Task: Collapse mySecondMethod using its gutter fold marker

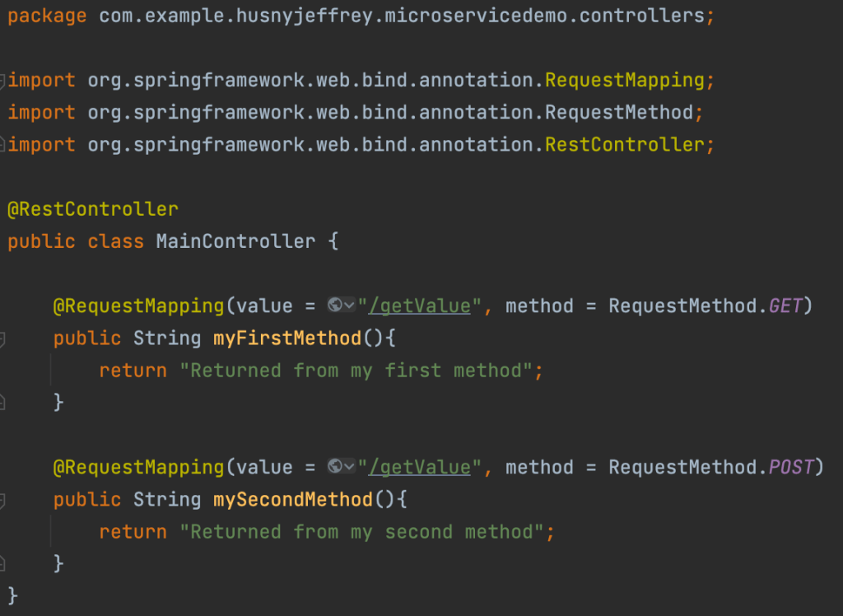Action: (2, 501)
